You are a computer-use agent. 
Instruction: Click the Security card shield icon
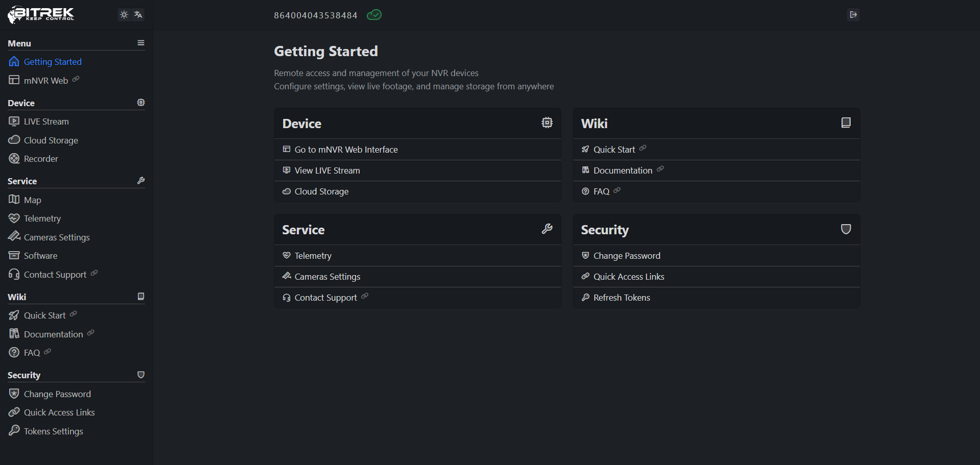846,229
